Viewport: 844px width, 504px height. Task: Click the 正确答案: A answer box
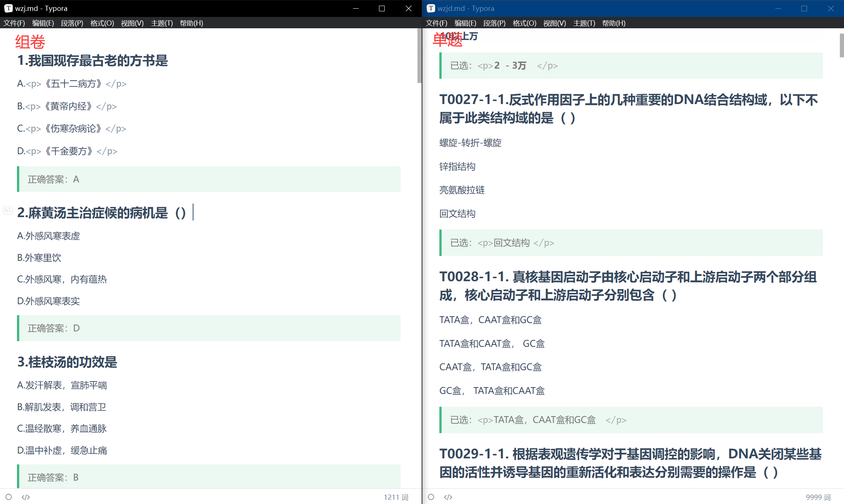54,179
